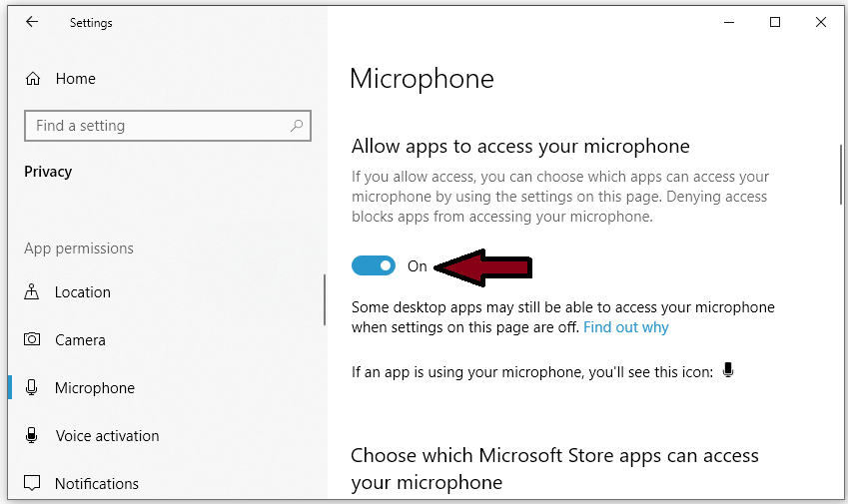Image resolution: width=848 pixels, height=504 pixels.
Task: Click the Notifications speech bubble icon
Action: coord(32,483)
